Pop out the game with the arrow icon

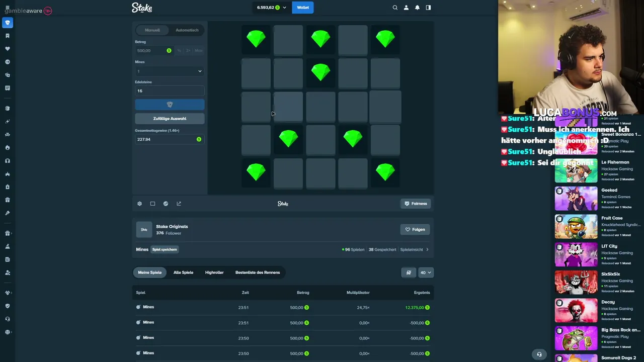pos(179,204)
